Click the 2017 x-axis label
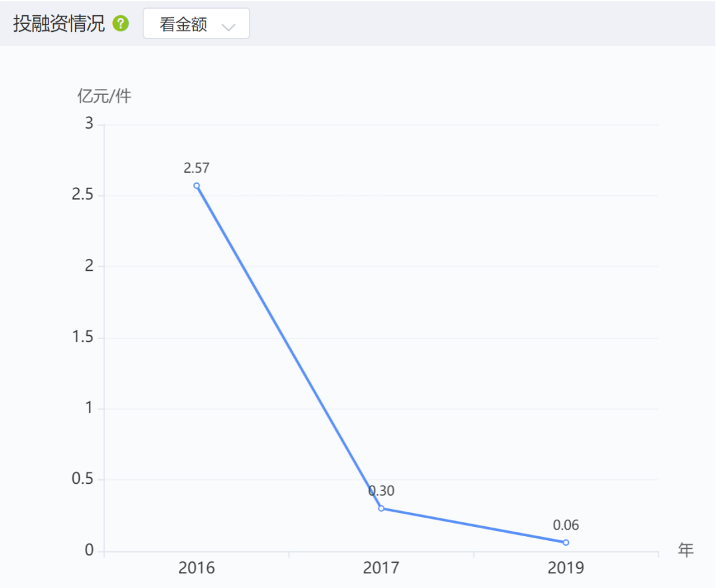Viewport: 717px width, 588px height. tap(381, 568)
